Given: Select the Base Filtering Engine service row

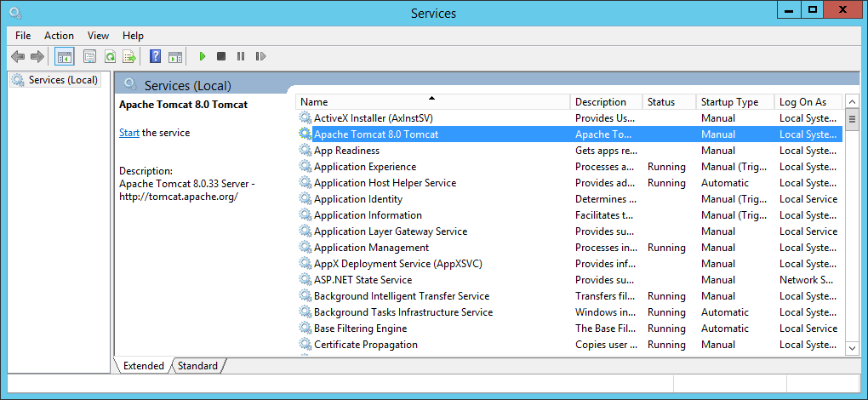Looking at the screenshot, I should [360, 329].
